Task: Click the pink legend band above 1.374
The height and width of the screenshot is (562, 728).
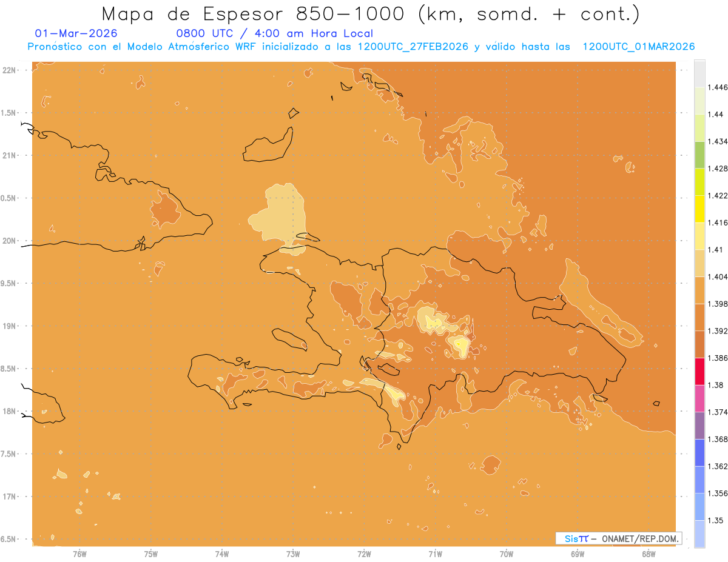Action: pos(699,398)
